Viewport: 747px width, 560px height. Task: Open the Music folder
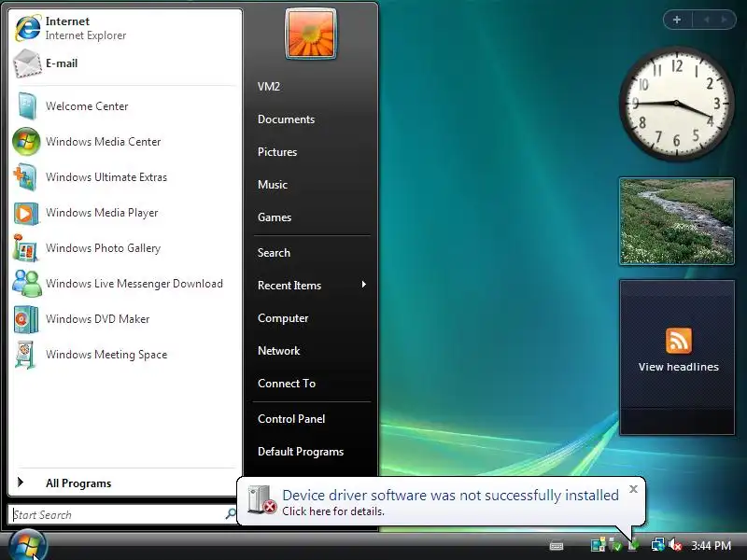273,184
